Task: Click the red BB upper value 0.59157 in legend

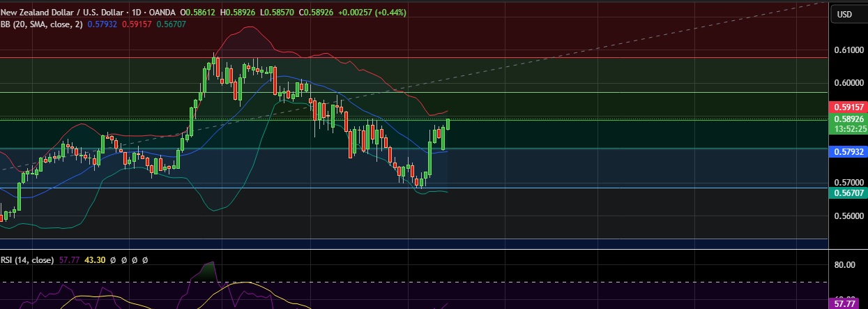Action: (x=137, y=24)
